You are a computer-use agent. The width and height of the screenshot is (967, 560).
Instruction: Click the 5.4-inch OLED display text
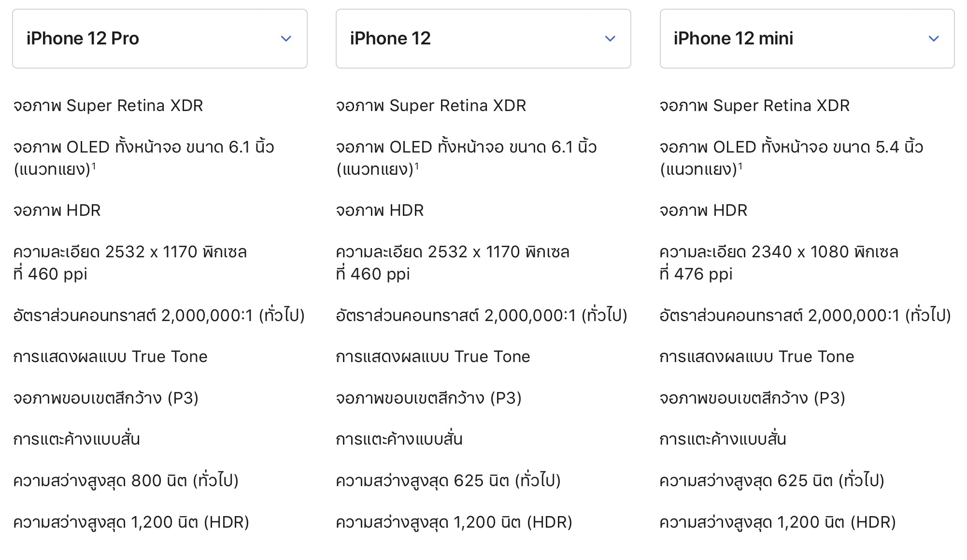791,147
